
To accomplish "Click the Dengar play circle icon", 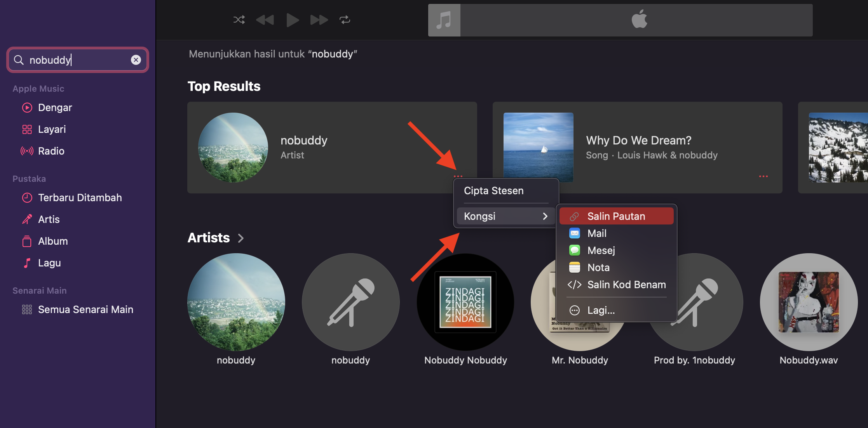I will point(27,108).
